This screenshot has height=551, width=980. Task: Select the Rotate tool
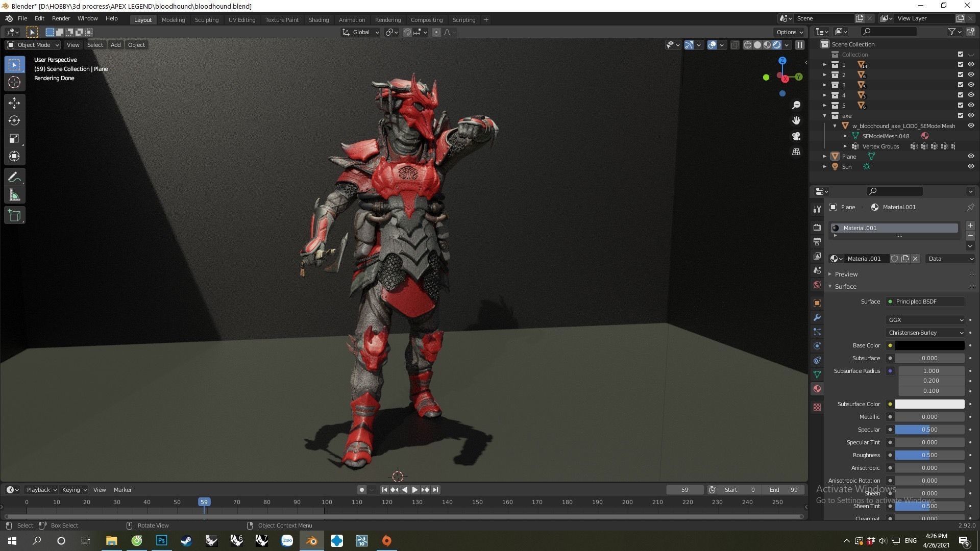(14, 120)
